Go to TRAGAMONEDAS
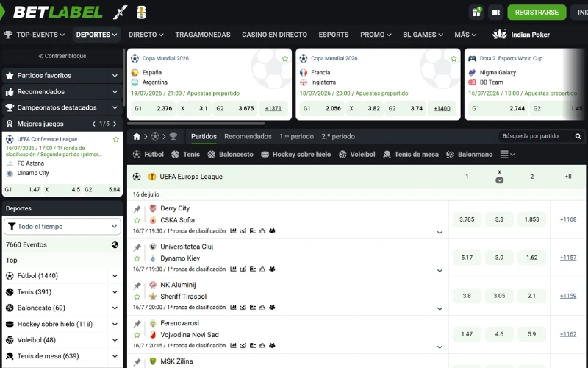 point(203,35)
